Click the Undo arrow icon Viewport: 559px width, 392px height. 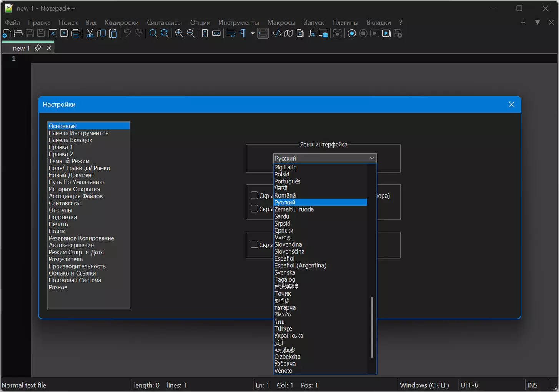tap(127, 33)
